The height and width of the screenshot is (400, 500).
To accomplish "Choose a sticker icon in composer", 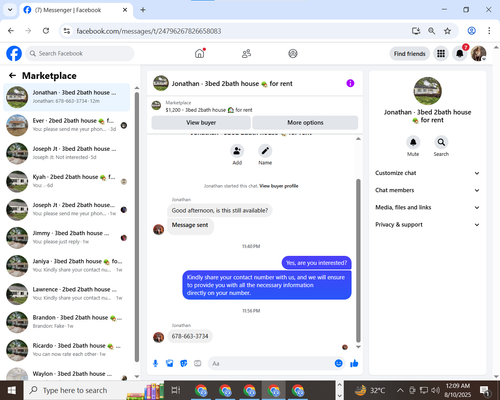I will (184, 363).
